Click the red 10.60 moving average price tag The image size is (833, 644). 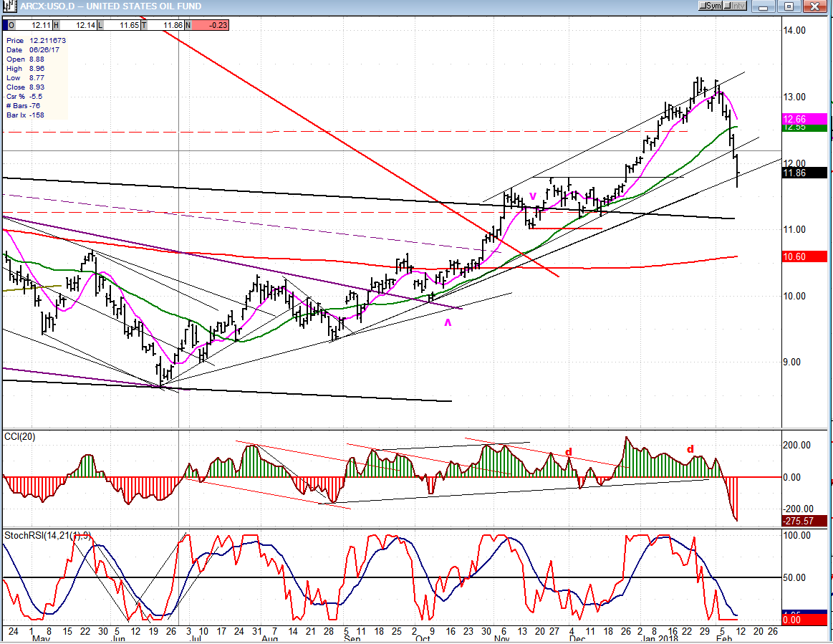[x=805, y=256]
